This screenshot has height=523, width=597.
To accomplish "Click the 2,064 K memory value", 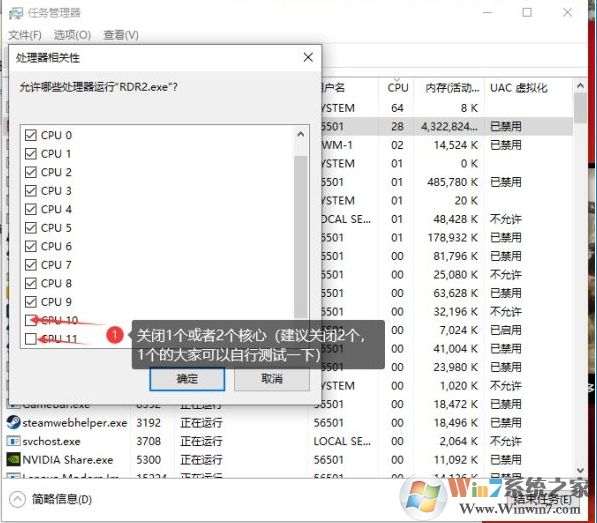I will tap(459, 442).
